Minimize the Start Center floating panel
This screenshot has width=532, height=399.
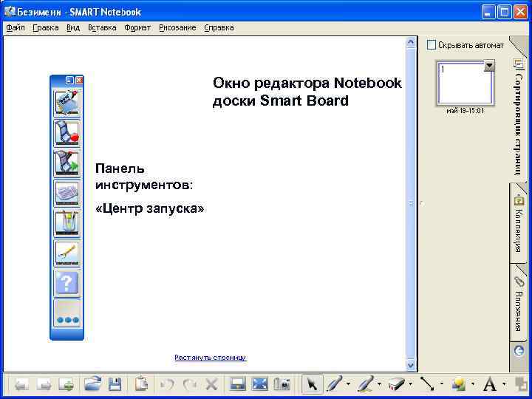[69, 80]
